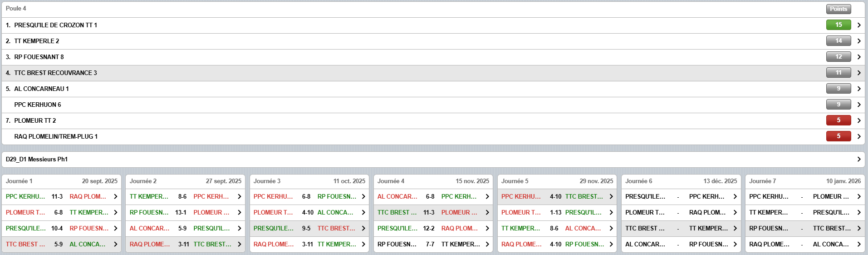The image size is (868, 255).
Task: Click the chevron arrow on PRESQU'ILE DE CROZON TT 1 row
Action: point(858,25)
